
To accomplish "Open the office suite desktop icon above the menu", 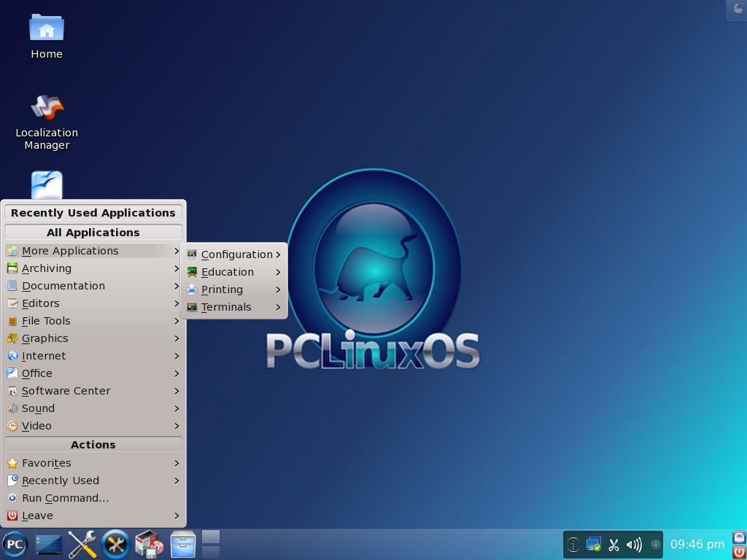I will [47, 184].
